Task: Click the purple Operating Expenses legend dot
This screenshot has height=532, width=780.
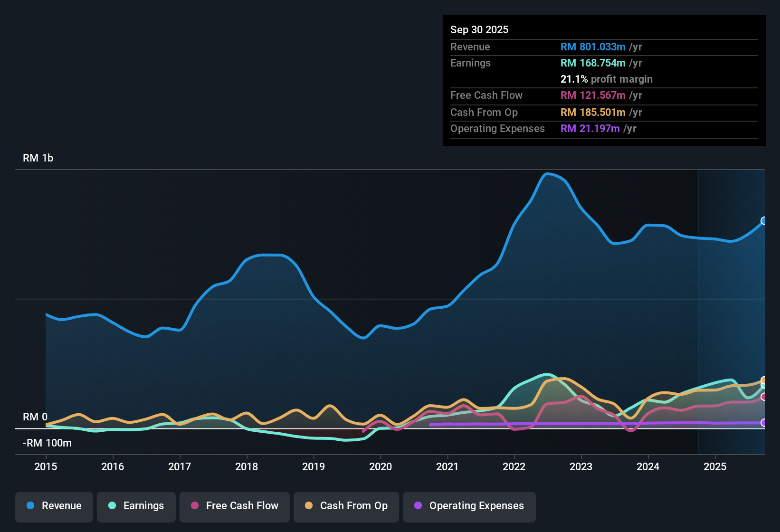Action: (418, 506)
